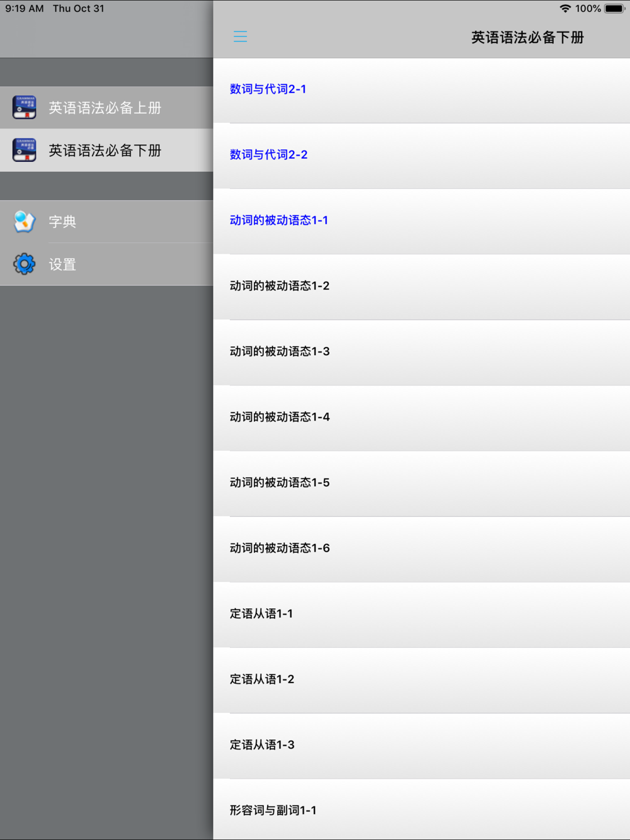This screenshot has width=630, height=840.
Task: Tap the hamburger menu icon
Action: click(240, 37)
